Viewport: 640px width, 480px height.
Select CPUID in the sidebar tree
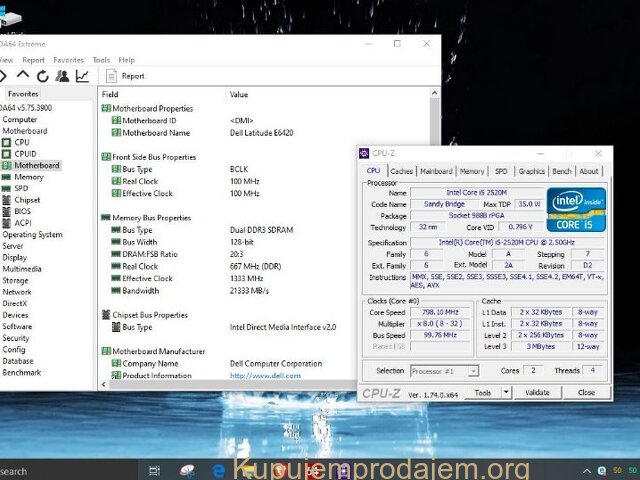coord(25,154)
